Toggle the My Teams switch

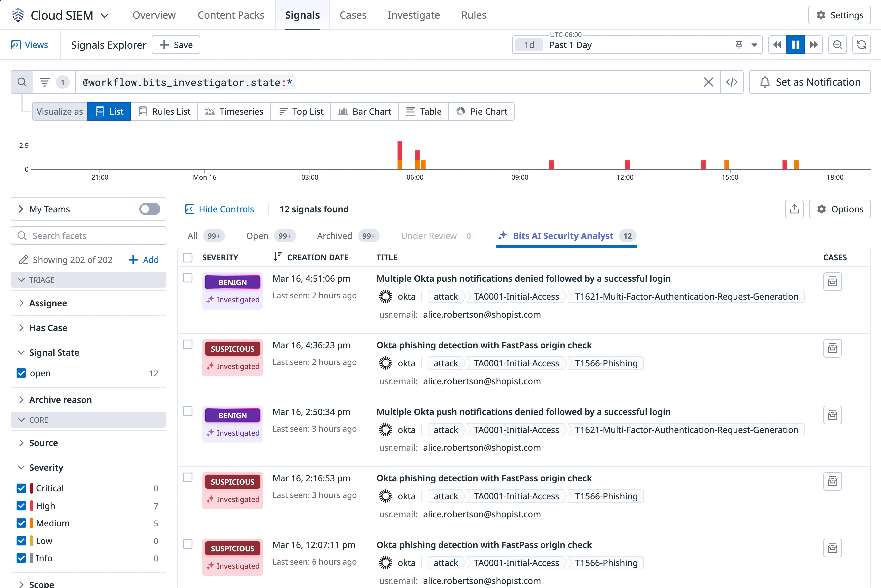click(149, 209)
